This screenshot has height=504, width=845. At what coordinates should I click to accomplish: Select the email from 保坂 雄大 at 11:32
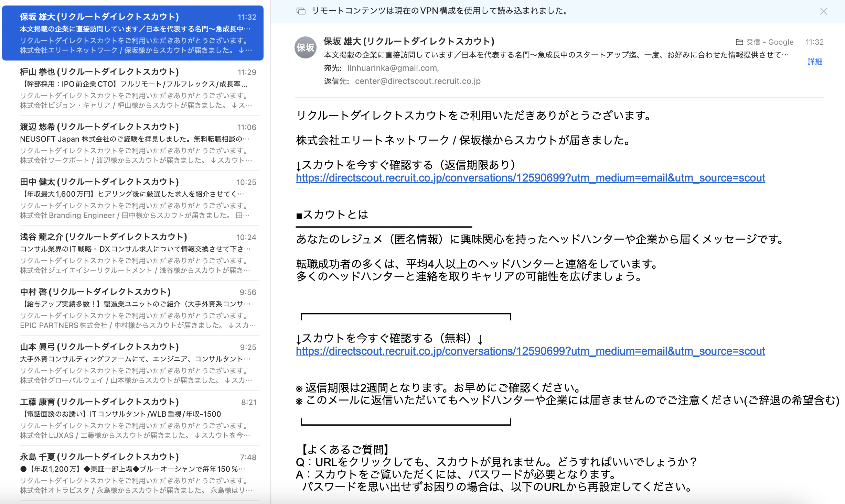coord(133,33)
